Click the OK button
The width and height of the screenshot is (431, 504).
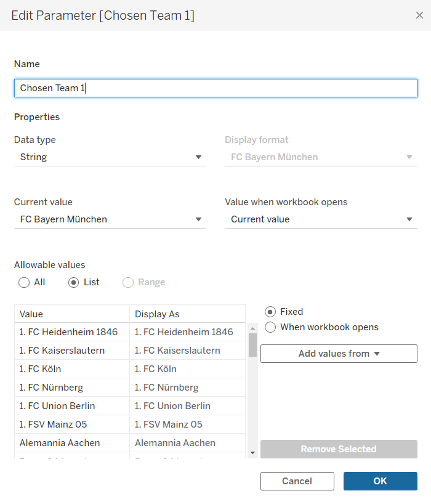coord(380,481)
